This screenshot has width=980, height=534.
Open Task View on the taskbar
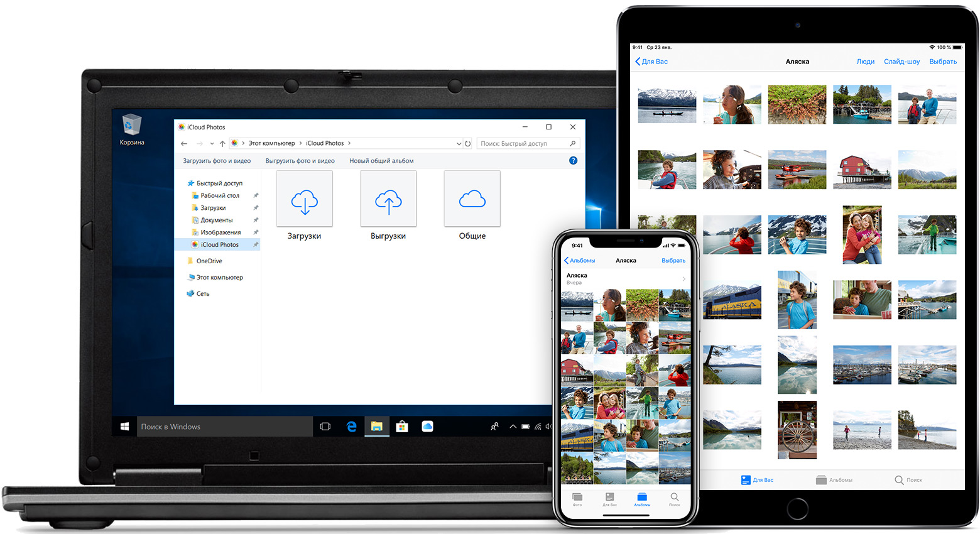tap(325, 427)
